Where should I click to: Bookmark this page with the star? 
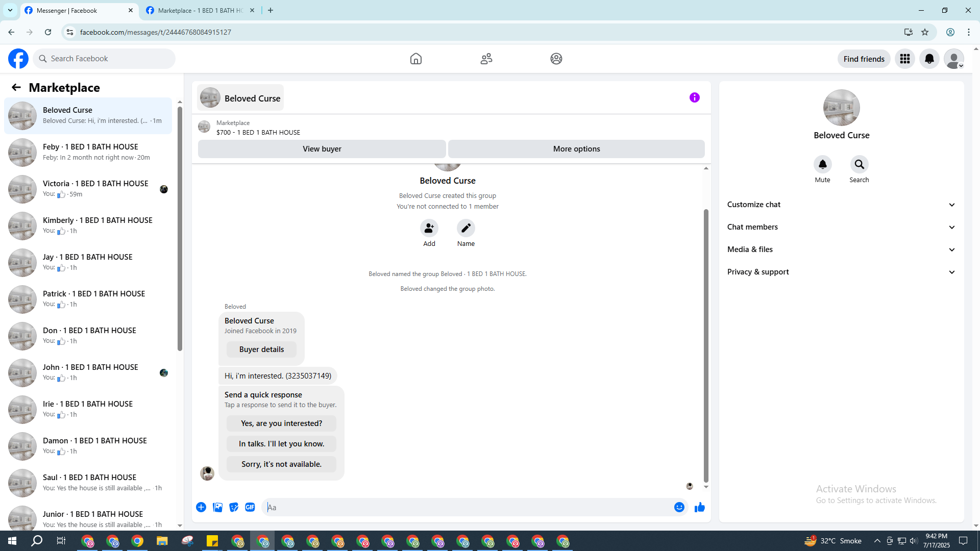tap(925, 32)
